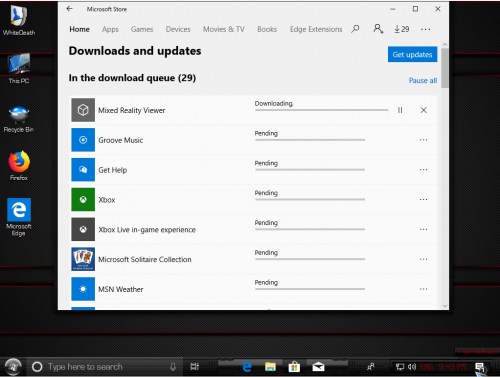500x377 pixels.
Task: Open more options for Xbox Live in-game experience
Action: pyautogui.click(x=424, y=229)
